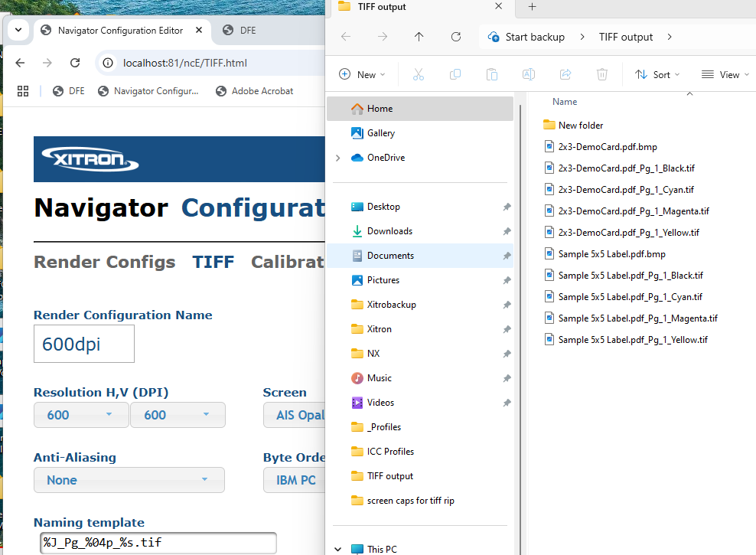Click the browser Back arrow
This screenshot has height=555, width=756.
click(x=20, y=63)
